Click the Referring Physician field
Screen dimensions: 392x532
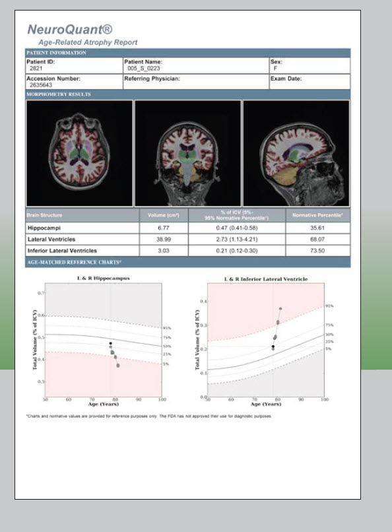click(x=195, y=81)
